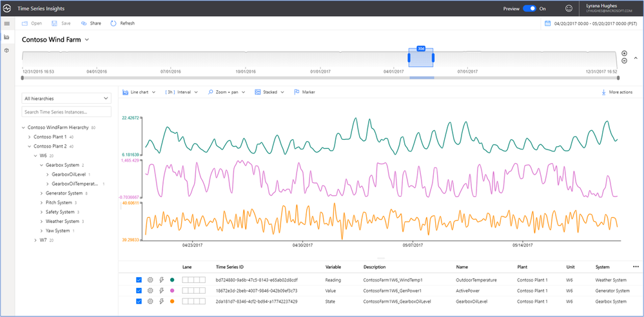This screenshot has width=644, height=317.
Task: Open the model cube sidebar icon
Action: click(6, 50)
